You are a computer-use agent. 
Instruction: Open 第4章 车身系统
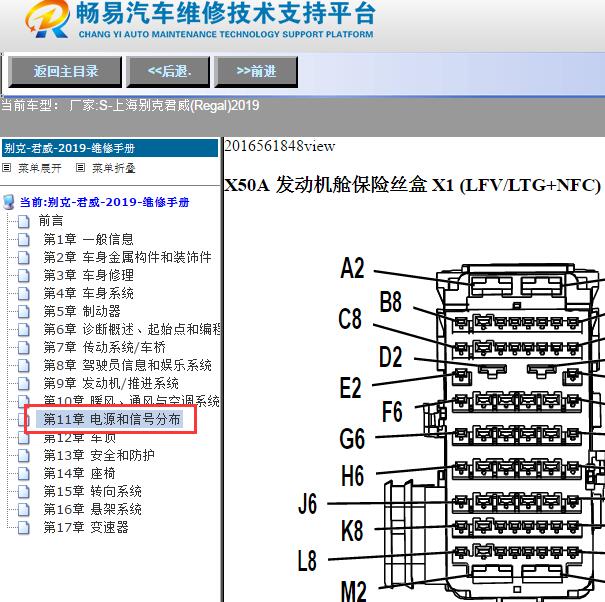(88, 293)
